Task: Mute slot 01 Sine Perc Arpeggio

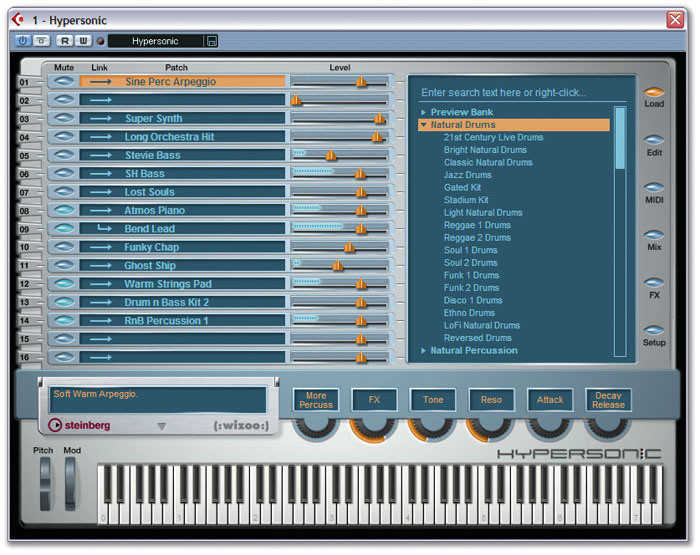Action: click(x=64, y=81)
